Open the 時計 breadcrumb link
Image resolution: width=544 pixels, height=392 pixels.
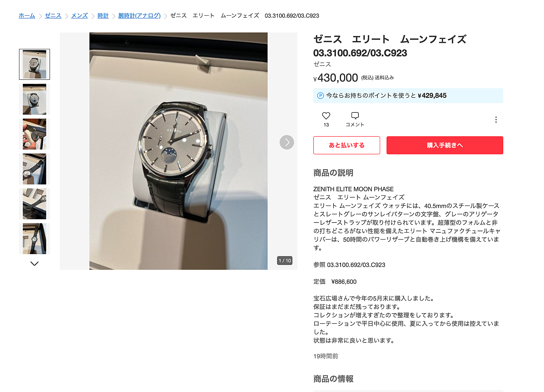click(x=103, y=16)
